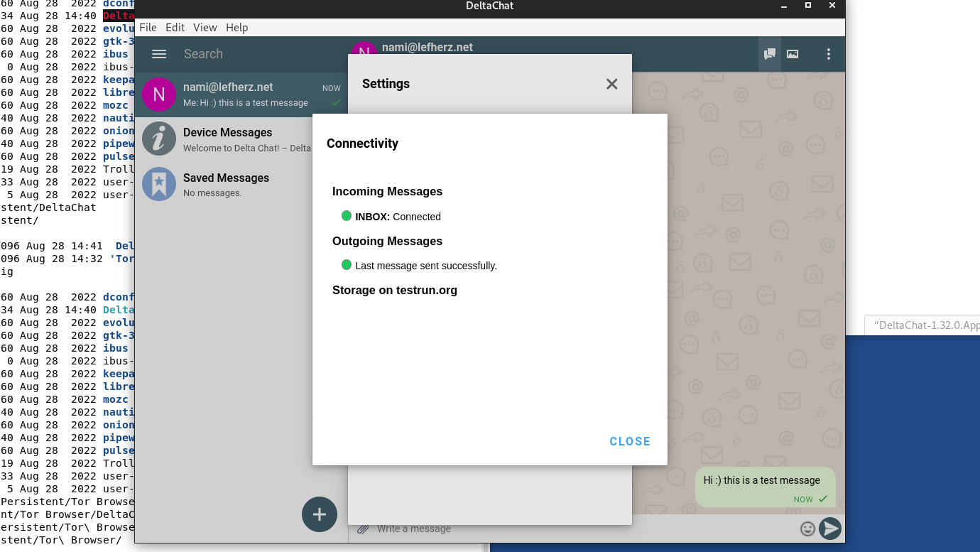Open the Device Messages chat
Viewport: 980px width, 552px height.
[x=241, y=139]
